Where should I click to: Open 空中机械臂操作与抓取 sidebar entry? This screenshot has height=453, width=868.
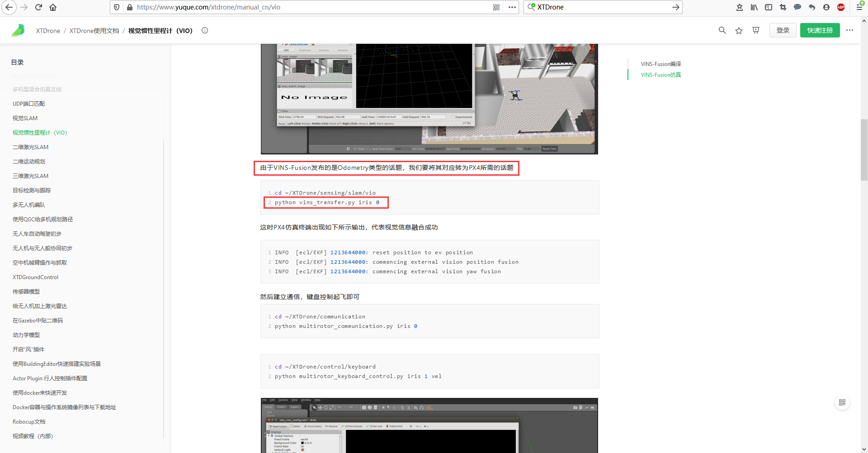point(40,263)
